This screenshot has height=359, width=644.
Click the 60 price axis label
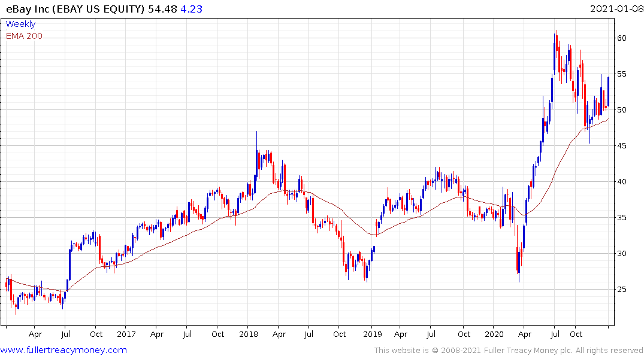click(x=622, y=38)
